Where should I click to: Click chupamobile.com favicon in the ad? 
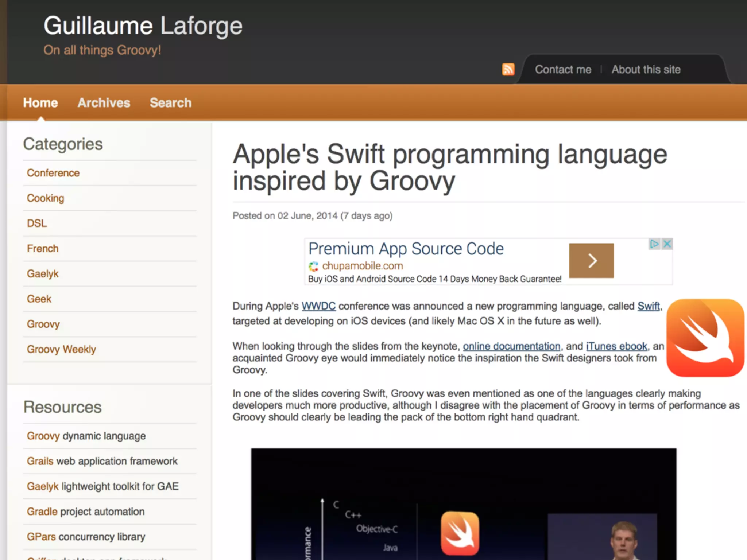pos(313,267)
